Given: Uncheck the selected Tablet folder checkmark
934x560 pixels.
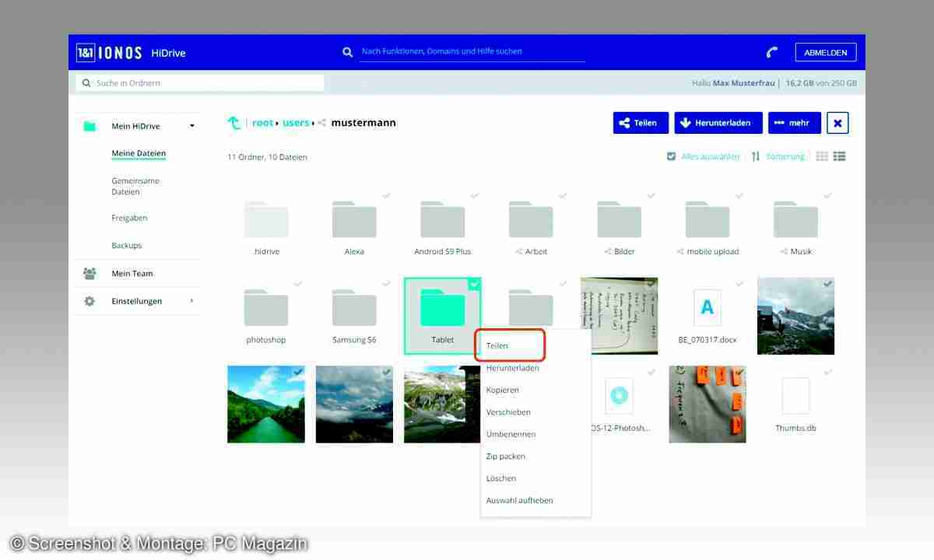Looking at the screenshot, I should (x=474, y=285).
